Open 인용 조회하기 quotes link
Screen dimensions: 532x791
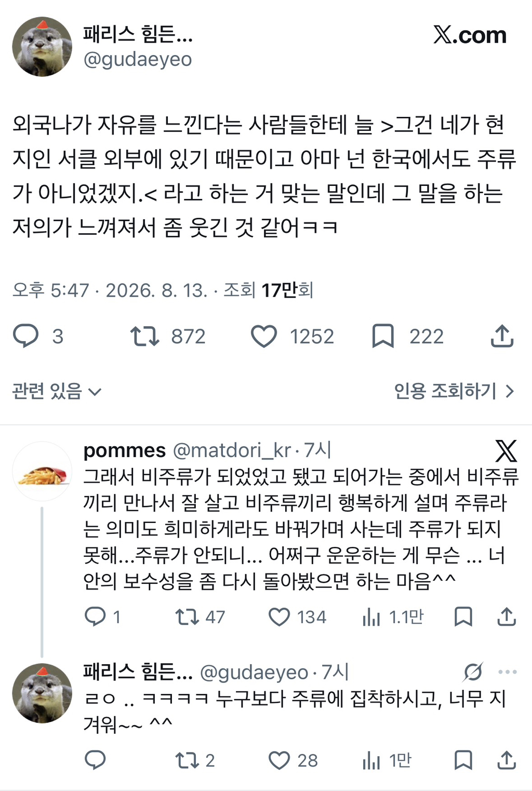(x=454, y=391)
